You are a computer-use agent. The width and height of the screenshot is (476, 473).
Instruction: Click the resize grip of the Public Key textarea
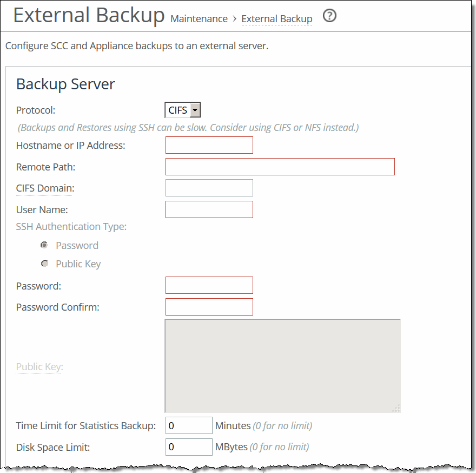coord(397,409)
